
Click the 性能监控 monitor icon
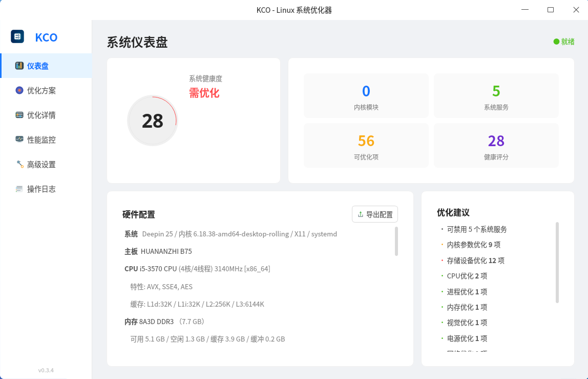tap(19, 139)
